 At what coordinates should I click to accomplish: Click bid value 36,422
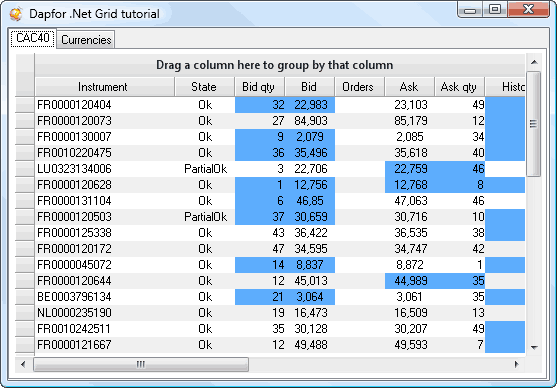click(311, 233)
